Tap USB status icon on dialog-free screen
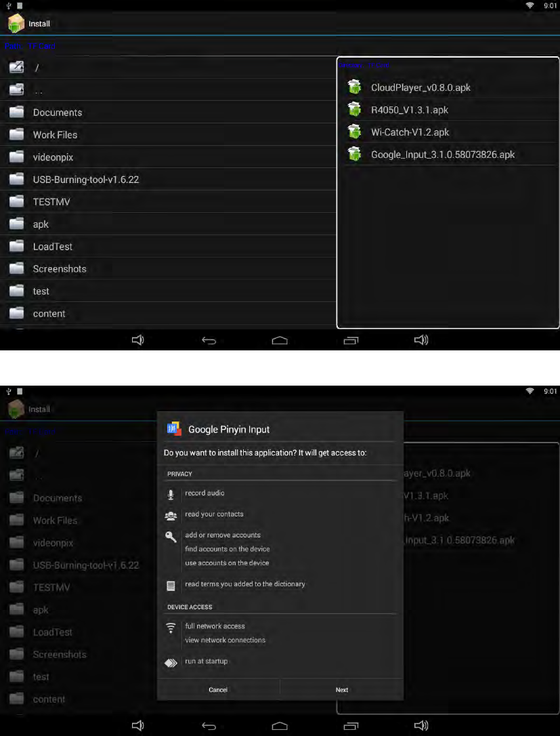This screenshot has width=560, height=736. point(8,5)
